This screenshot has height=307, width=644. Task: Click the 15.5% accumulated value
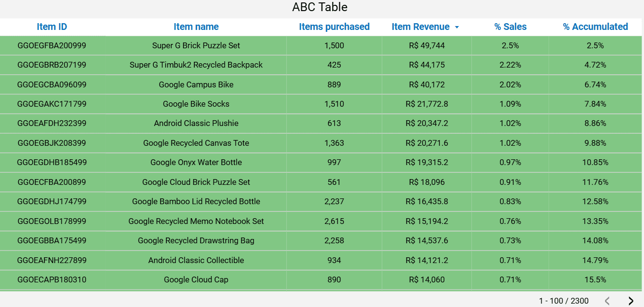click(x=595, y=279)
